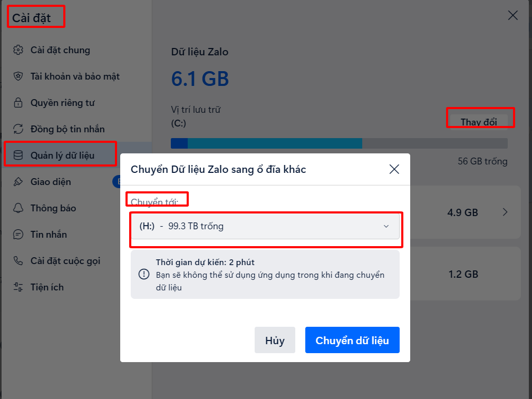Switch to the Tiện ích settings section
The height and width of the screenshot is (399, 532).
point(47,287)
